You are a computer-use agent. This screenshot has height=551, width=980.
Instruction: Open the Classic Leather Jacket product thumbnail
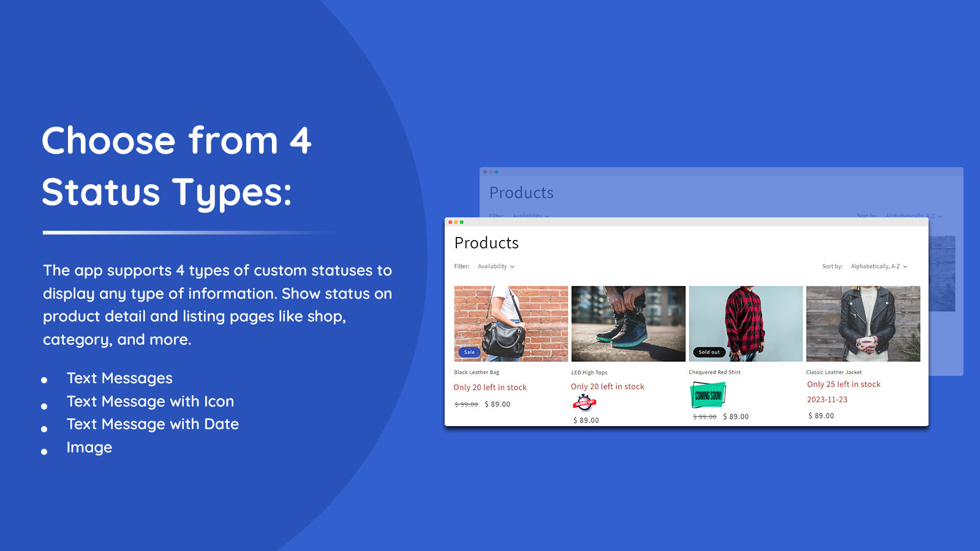[x=864, y=323]
